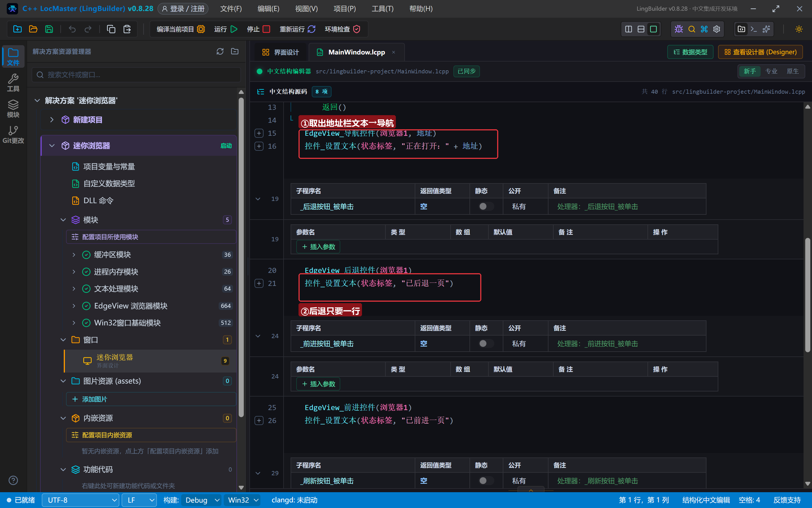Save with the green floppy icon

click(x=49, y=29)
